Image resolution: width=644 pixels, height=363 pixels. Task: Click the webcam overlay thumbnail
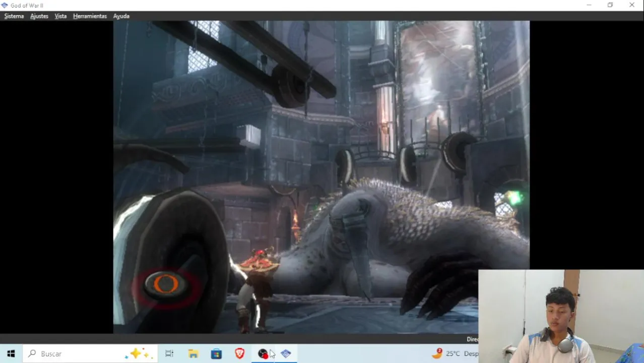(x=561, y=317)
